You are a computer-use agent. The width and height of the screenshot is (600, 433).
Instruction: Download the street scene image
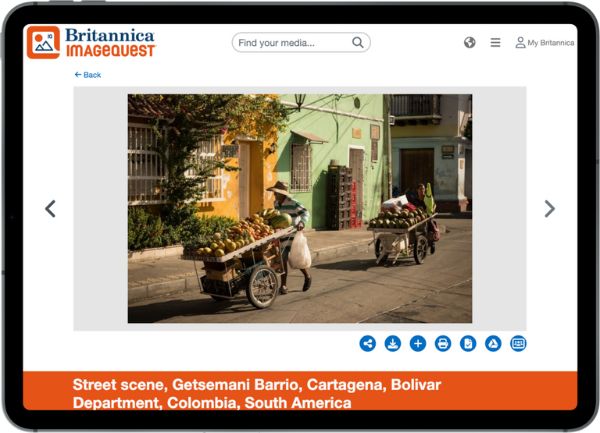393,343
